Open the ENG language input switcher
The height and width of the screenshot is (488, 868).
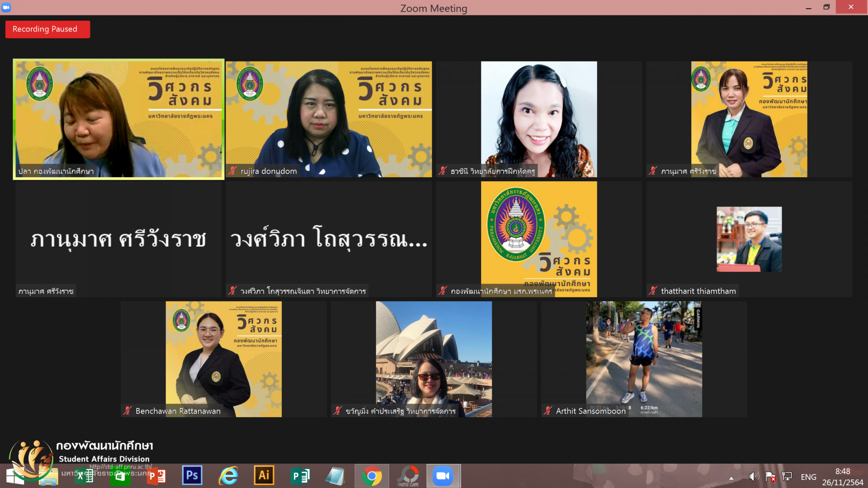click(808, 477)
